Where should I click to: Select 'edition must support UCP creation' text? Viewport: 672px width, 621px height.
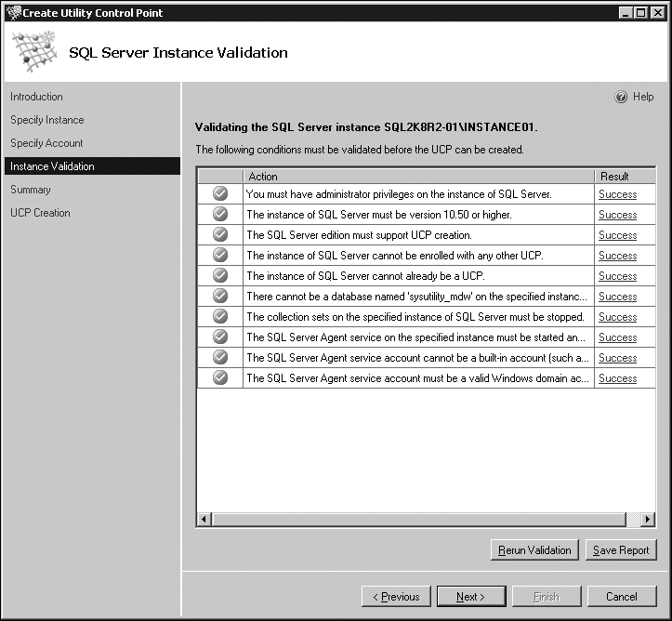point(359,235)
